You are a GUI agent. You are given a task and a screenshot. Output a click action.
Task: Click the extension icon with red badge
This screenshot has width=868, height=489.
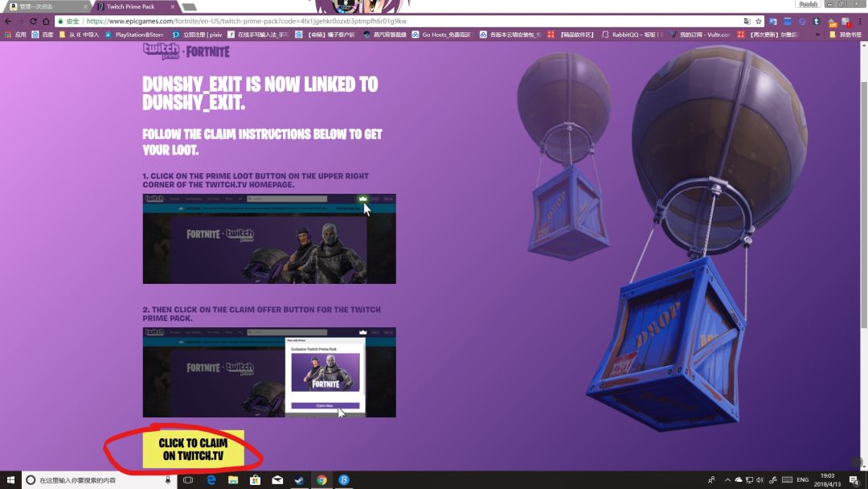tap(845, 23)
